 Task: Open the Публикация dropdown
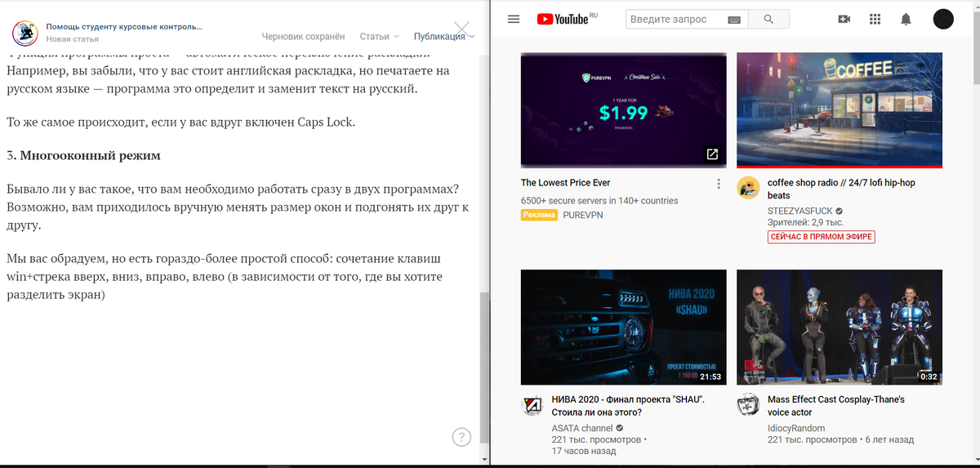click(444, 37)
